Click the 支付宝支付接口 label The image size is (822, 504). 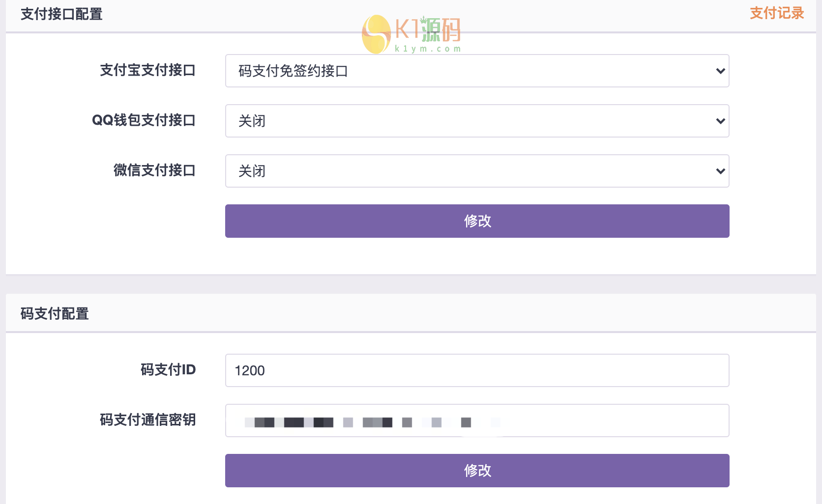[147, 70]
